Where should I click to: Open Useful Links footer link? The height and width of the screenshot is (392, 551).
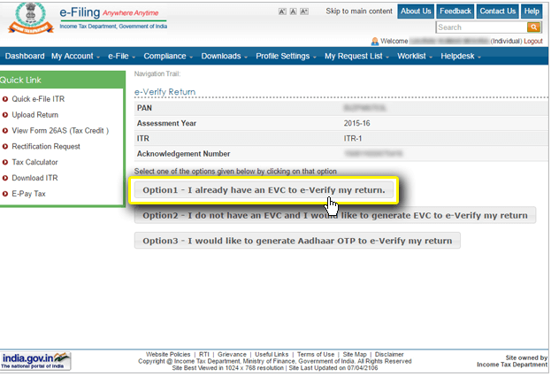[x=272, y=354]
